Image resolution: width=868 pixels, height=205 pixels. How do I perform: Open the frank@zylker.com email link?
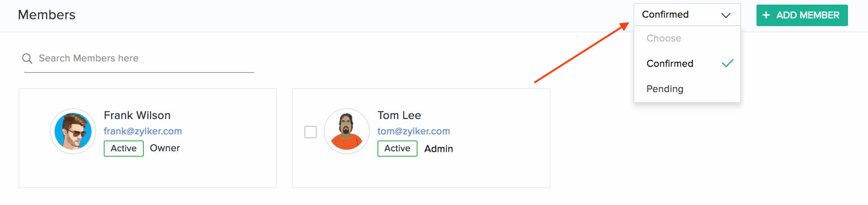tap(143, 131)
